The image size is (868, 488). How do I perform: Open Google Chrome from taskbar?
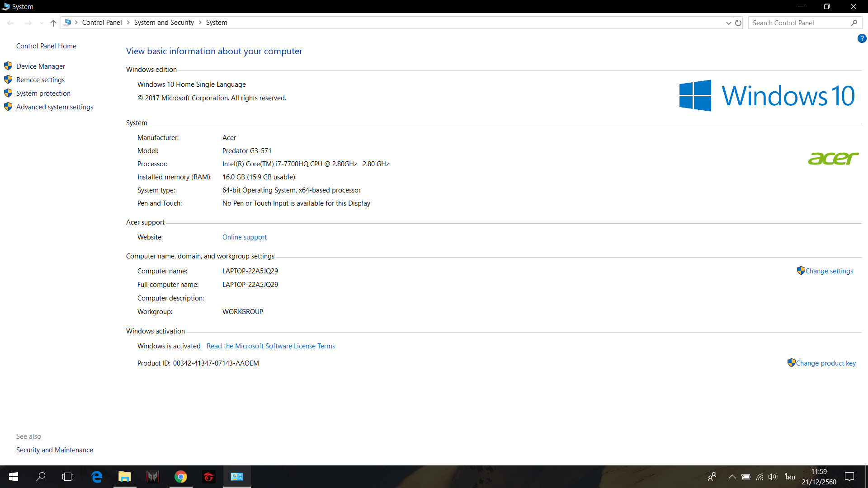[181, 477]
